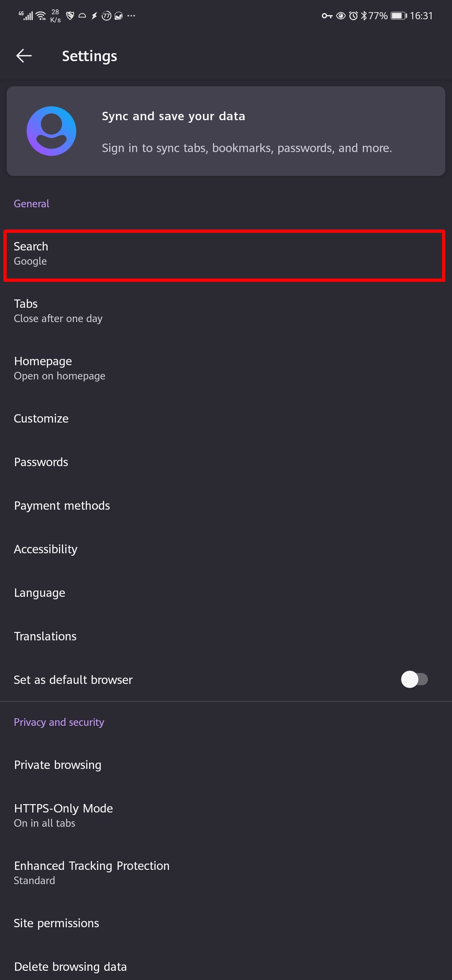Select the Language option
The height and width of the screenshot is (980, 452).
pos(226,593)
